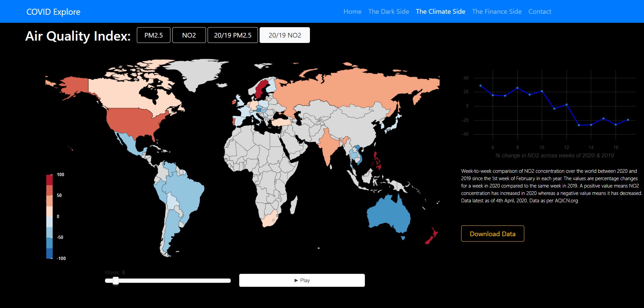
Task: Select the 20/19 NO2 comparison button
Action: (285, 35)
